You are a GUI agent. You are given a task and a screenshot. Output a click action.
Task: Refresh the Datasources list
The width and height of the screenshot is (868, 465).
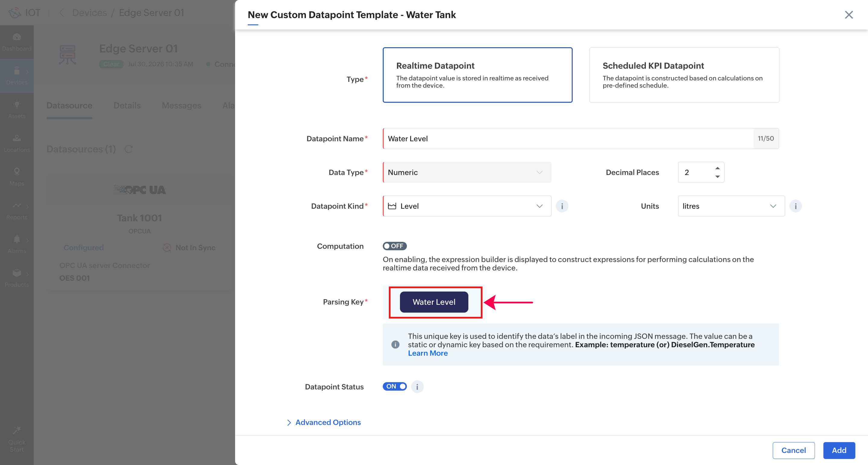tap(129, 149)
